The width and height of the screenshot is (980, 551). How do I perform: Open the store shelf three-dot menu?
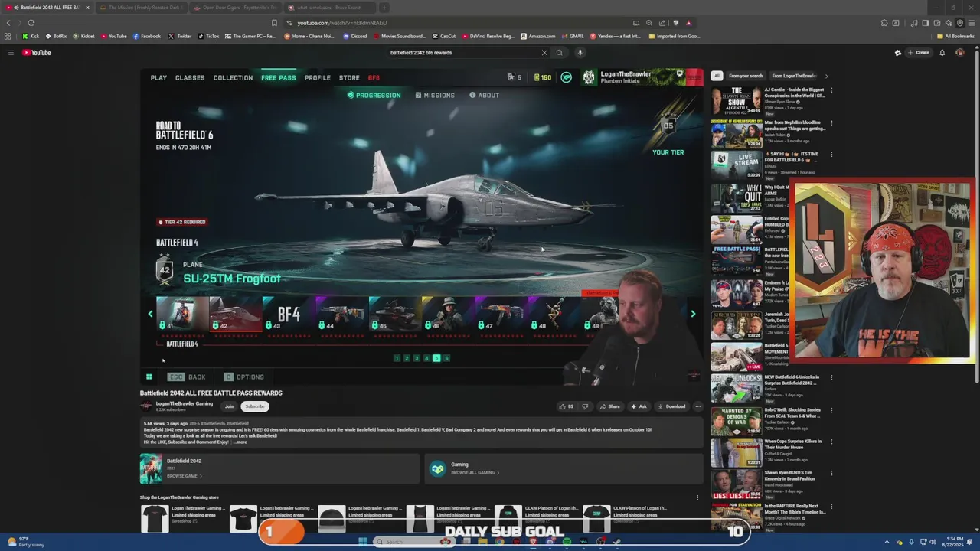697,497
